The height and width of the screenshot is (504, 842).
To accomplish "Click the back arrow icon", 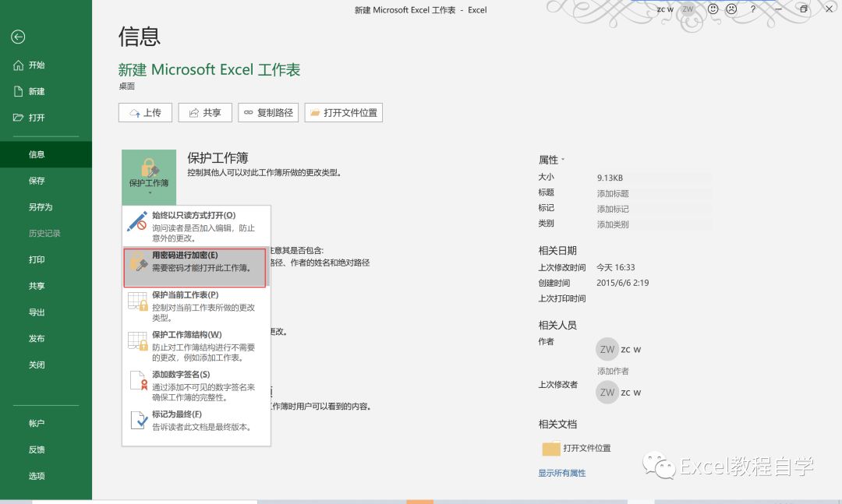I will [18, 37].
